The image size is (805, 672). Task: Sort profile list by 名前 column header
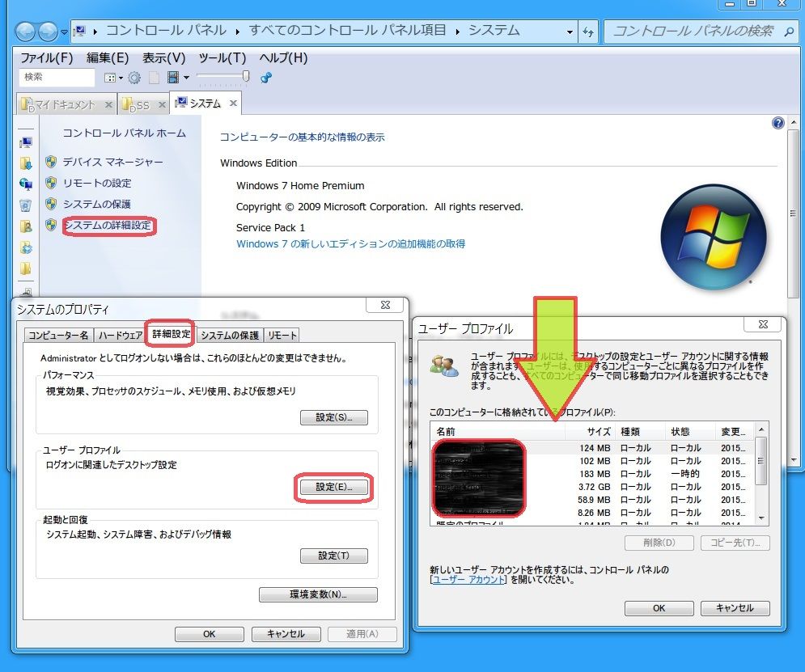point(498,431)
